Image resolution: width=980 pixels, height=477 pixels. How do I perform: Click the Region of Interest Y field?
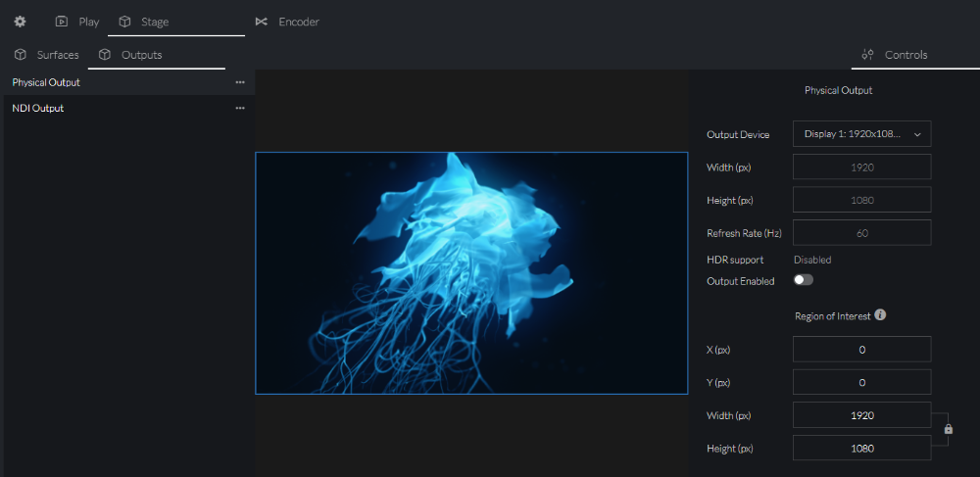pos(861,382)
